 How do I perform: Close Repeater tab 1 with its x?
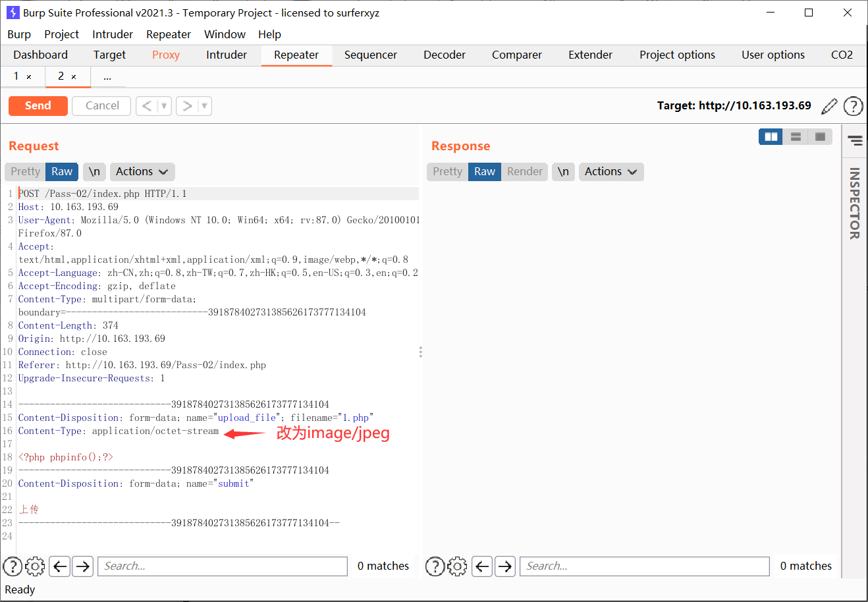[x=29, y=77]
